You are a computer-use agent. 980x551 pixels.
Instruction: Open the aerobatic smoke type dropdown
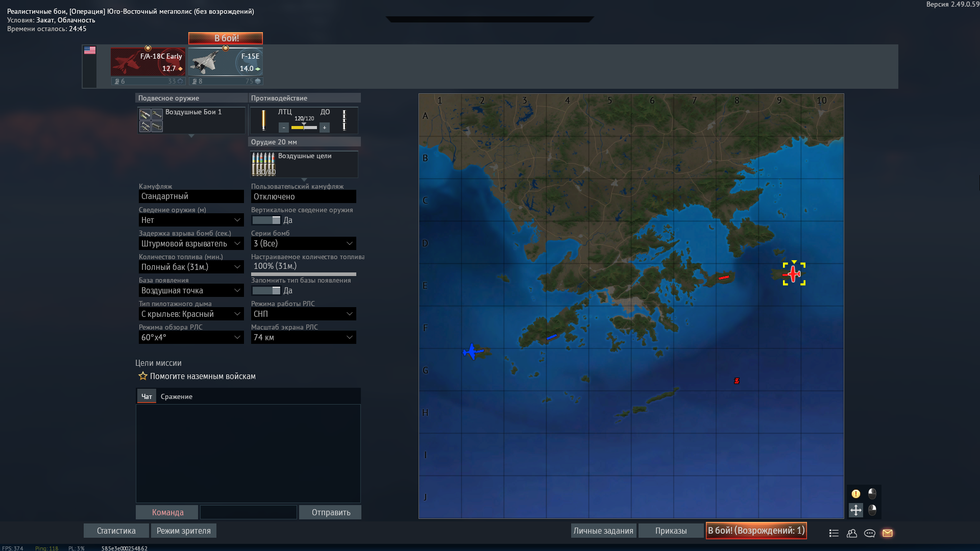pos(191,314)
